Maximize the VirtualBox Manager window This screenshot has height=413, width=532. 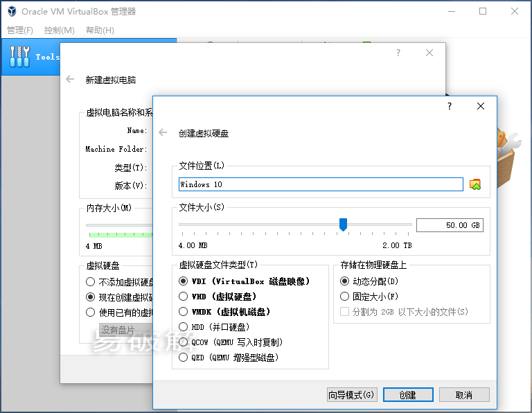(482, 11)
